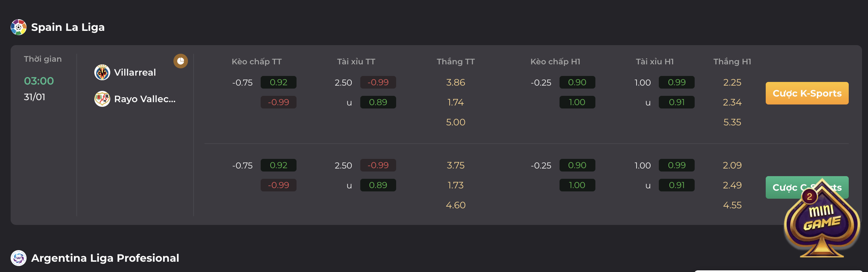This screenshot has width=868, height=272.
Task: Select first-row under odds 0.89
Action: pos(378,102)
